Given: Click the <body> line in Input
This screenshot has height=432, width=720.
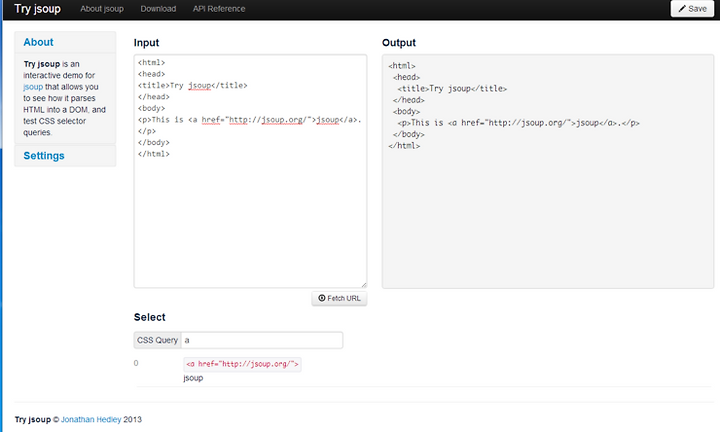Looking at the screenshot, I should coord(152,108).
